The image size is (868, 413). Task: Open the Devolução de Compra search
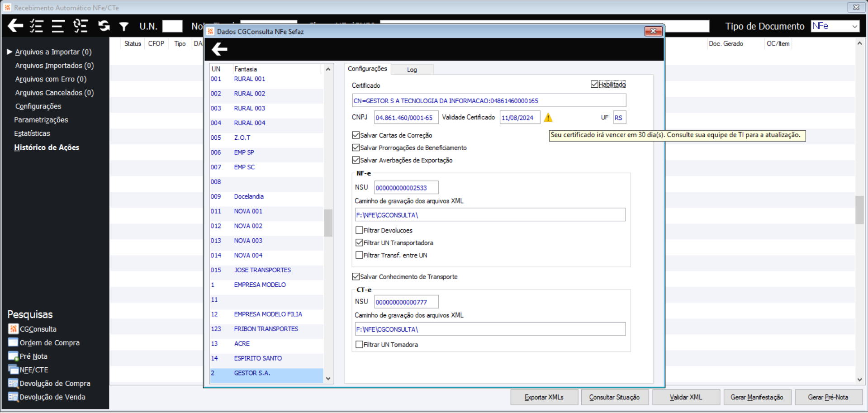click(49, 383)
